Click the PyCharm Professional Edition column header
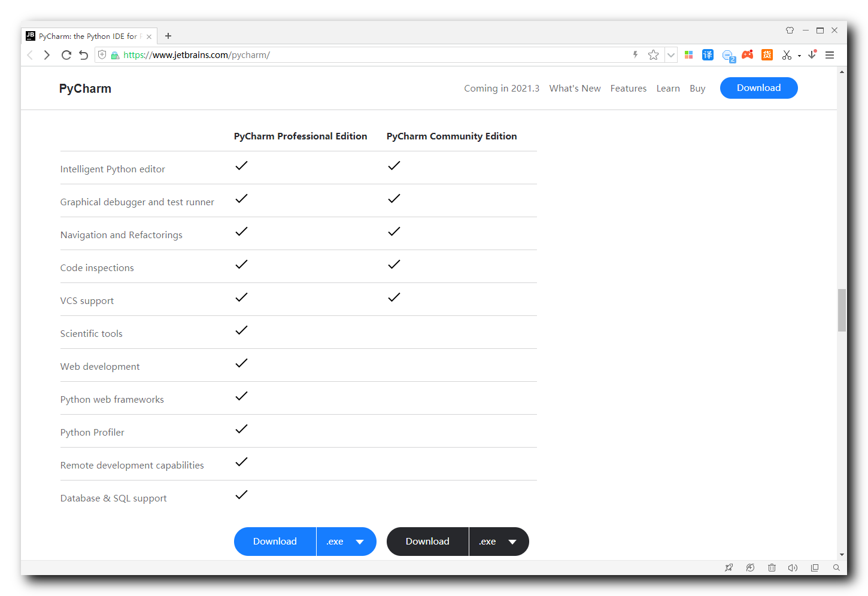 point(301,136)
